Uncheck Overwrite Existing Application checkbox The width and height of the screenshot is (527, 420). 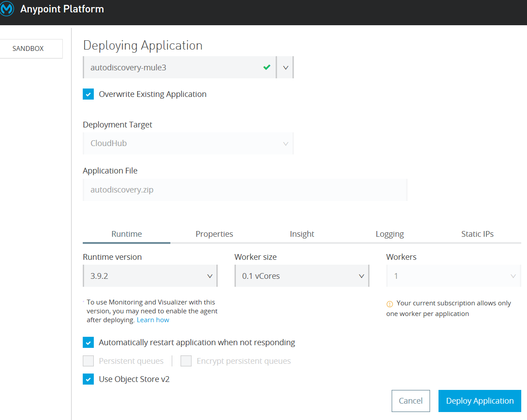coord(88,94)
